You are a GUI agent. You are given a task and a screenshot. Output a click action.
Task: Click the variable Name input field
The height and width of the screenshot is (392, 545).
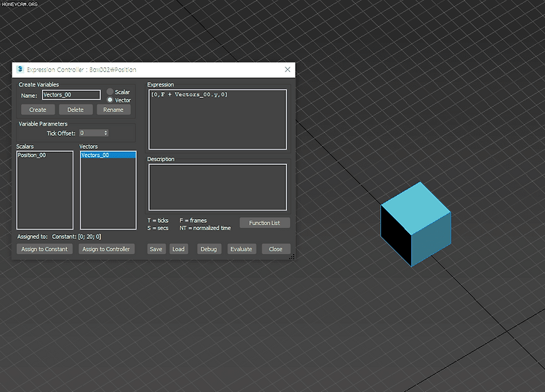point(71,95)
